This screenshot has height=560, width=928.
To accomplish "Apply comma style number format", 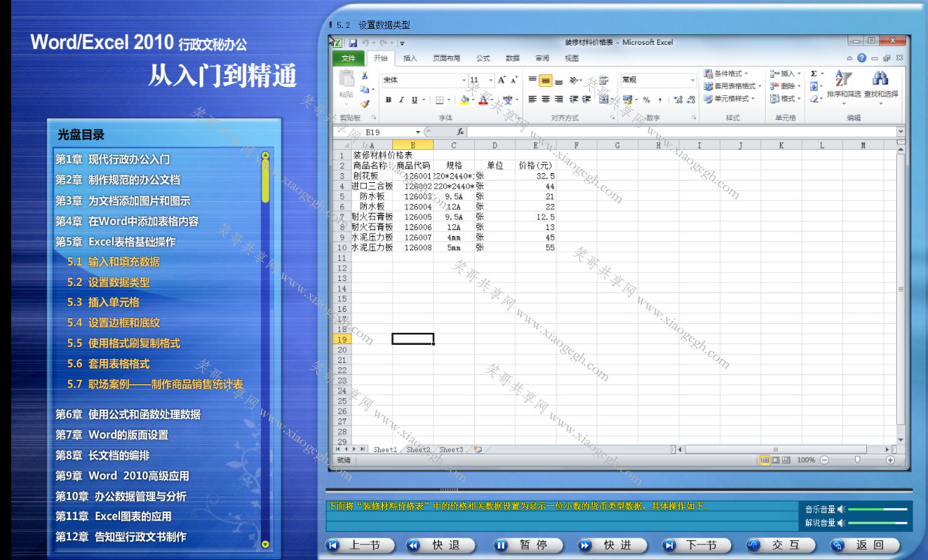I will tap(660, 100).
